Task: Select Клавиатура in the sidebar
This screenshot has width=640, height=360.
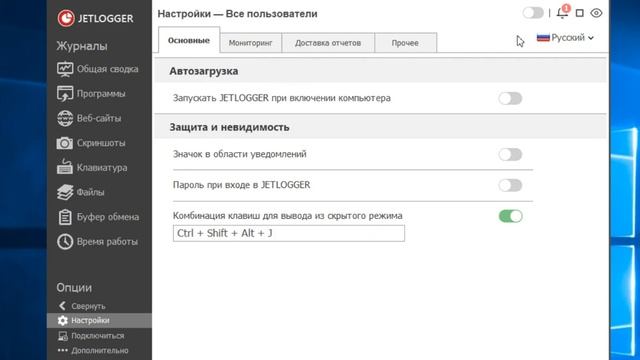Action: point(102,167)
